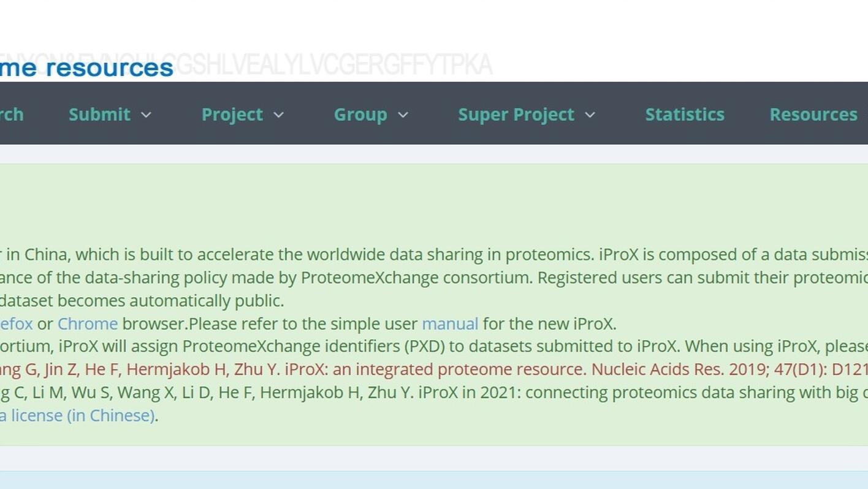Click the proteome resources logo text
The height and width of the screenshot is (489, 868).
[x=86, y=67]
